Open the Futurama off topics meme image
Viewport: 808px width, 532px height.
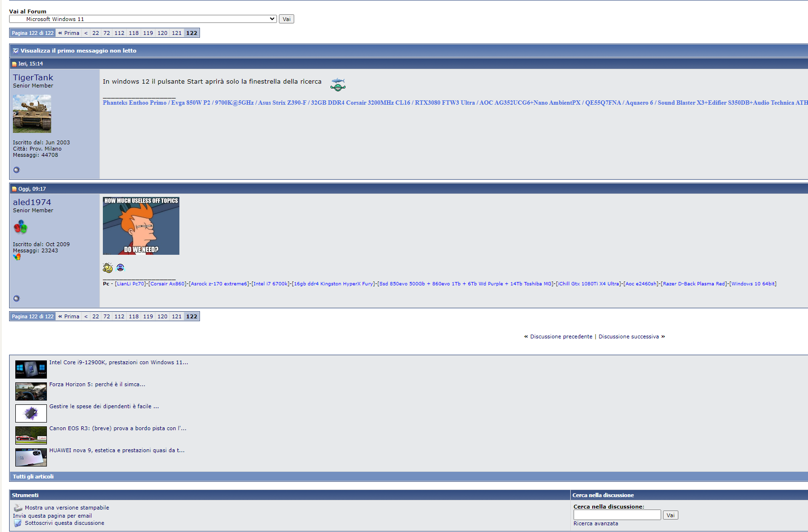pyautogui.click(x=141, y=226)
